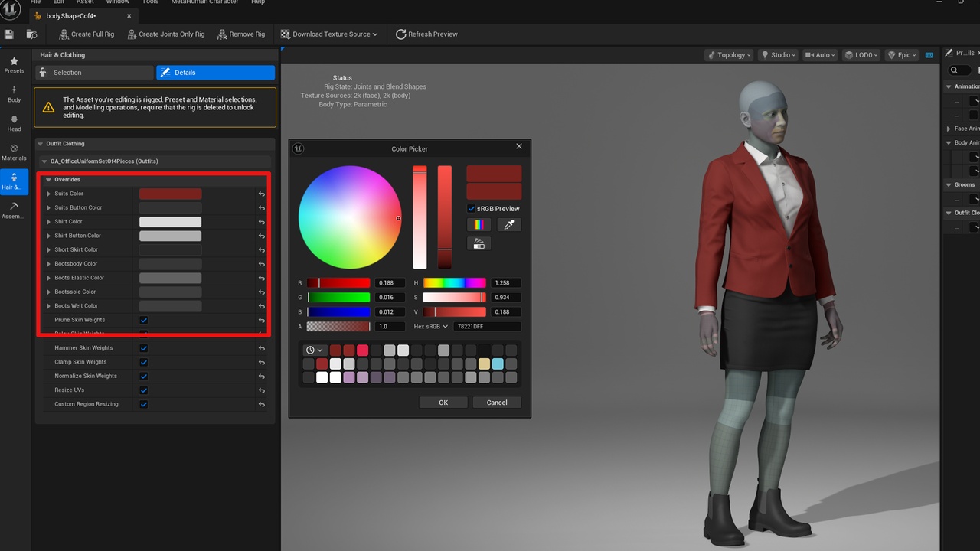Open the Topology viewport dropdown

pyautogui.click(x=730, y=55)
